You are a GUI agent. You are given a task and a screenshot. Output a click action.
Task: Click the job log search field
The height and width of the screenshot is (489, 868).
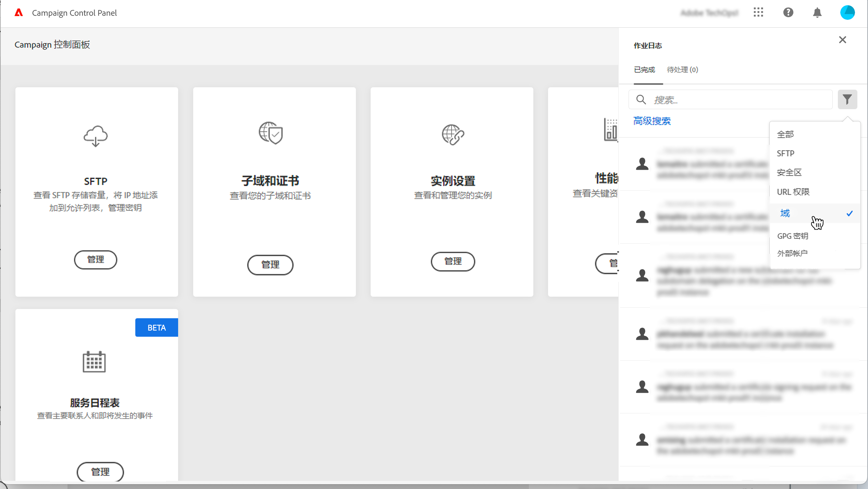pos(736,100)
